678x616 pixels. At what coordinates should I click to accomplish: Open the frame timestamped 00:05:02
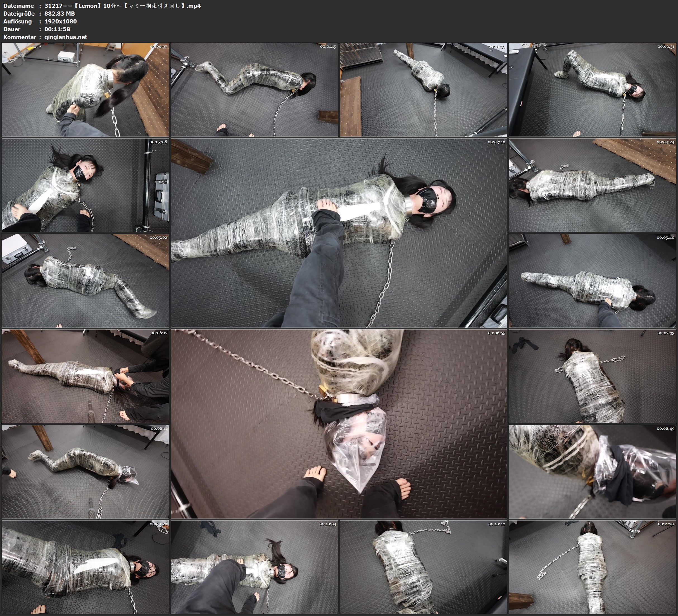tap(85, 281)
